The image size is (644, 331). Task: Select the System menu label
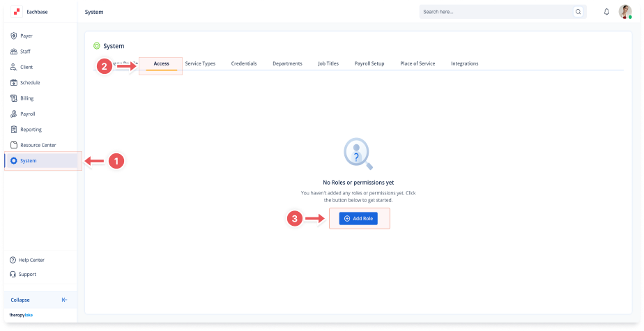coord(29,160)
